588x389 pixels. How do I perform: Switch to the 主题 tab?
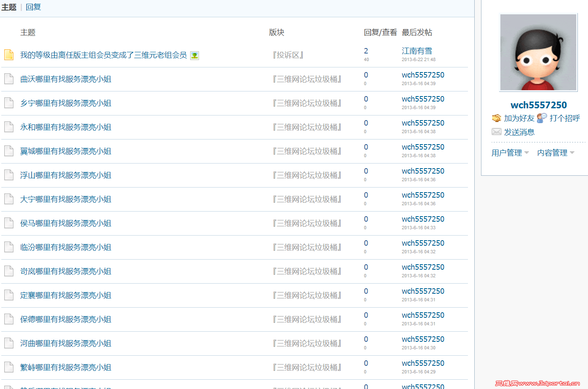point(9,7)
